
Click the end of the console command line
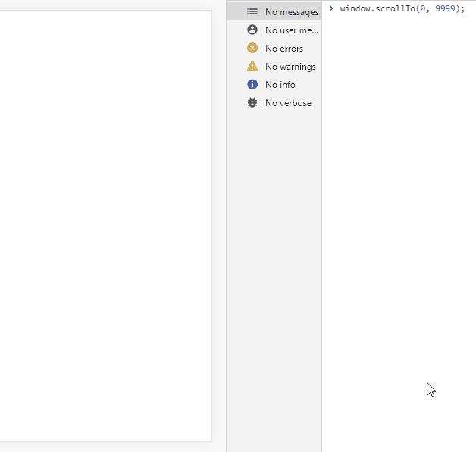coord(465,9)
